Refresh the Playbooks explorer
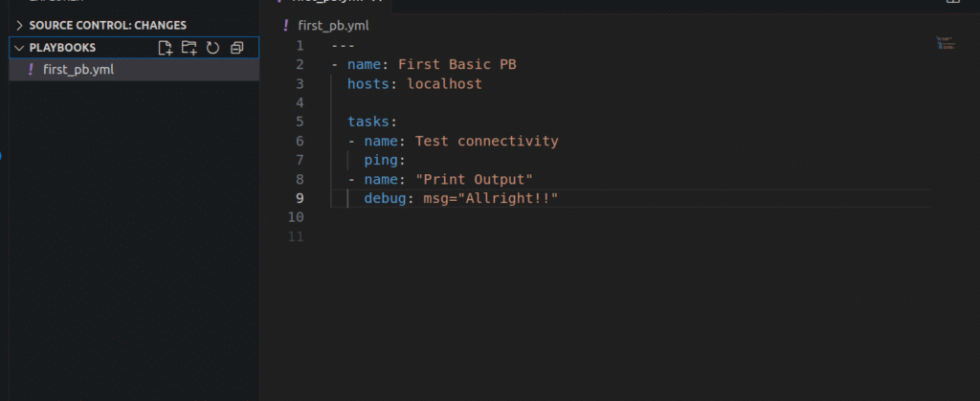 coord(212,48)
